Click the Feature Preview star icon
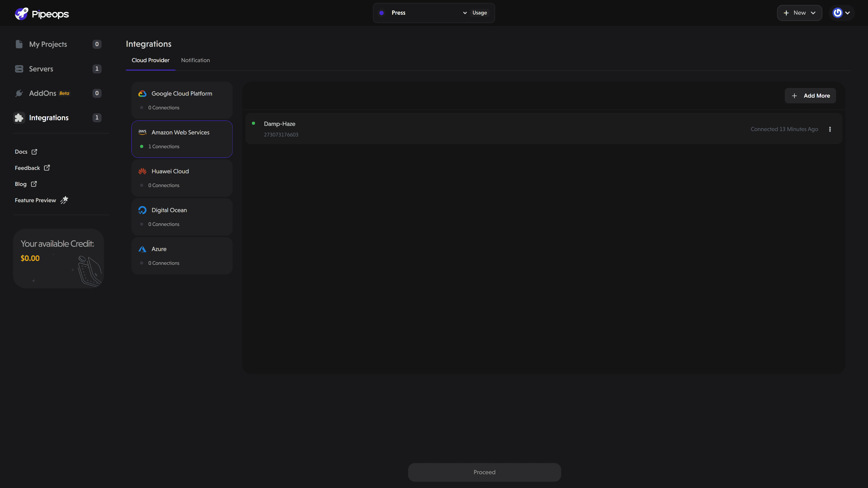The height and width of the screenshot is (488, 868). coord(64,200)
